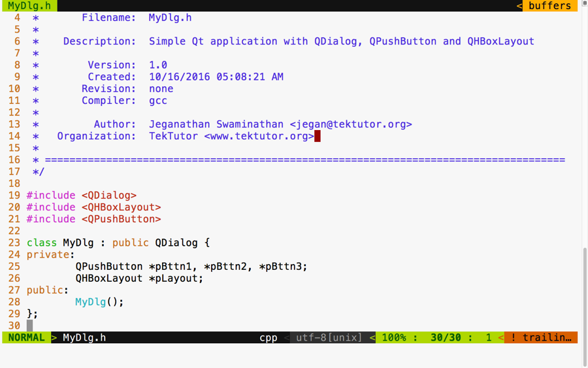Click the NORMAL mode indicator
588x368 pixels.
click(x=26, y=337)
